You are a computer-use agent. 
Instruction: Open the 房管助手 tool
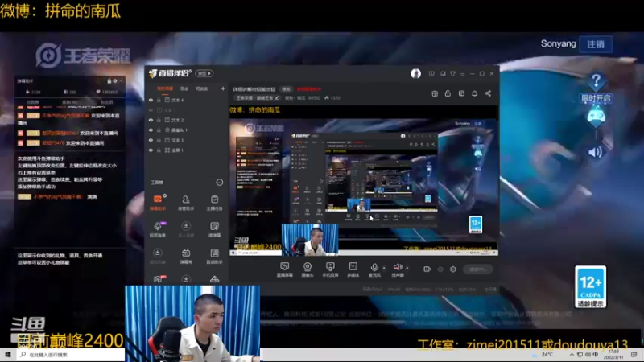click(x=186, y=203)
